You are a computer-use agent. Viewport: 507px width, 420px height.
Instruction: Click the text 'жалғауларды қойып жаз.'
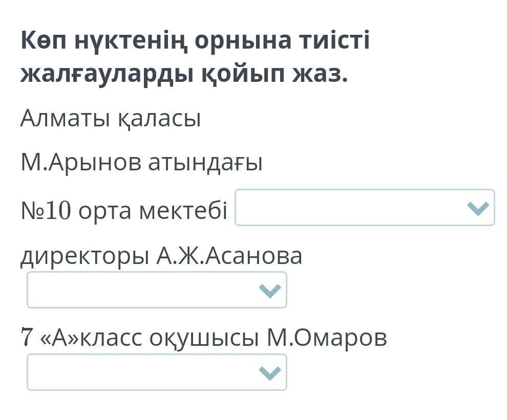click(184, 75)
